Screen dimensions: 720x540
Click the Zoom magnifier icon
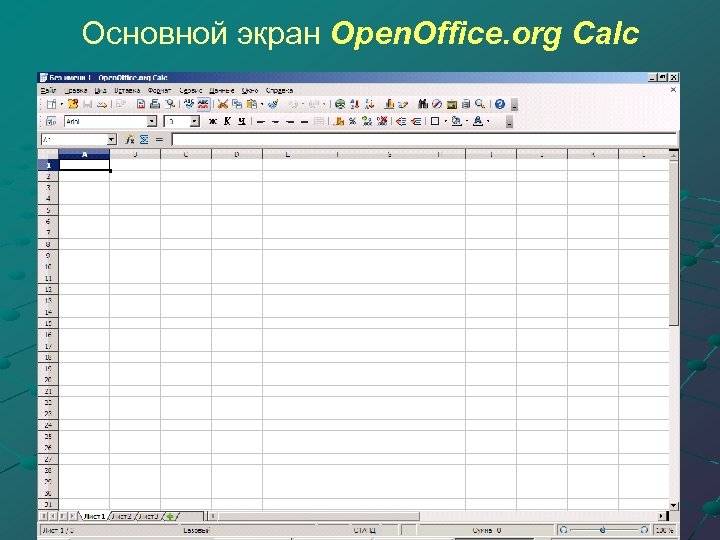pos(480,104)
